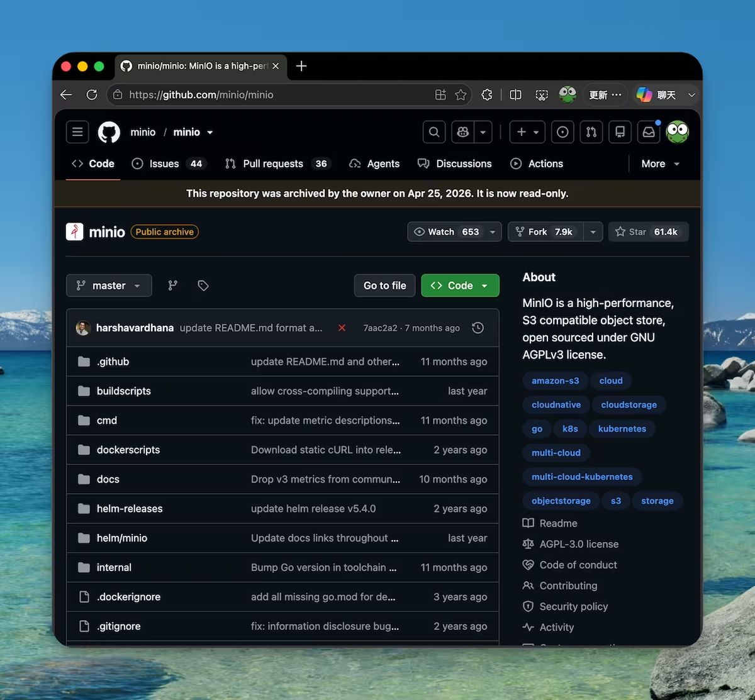Open the Discussions tab
Image resolution: width=755 pixels, height=700 pixels.
tap(455, 164)
